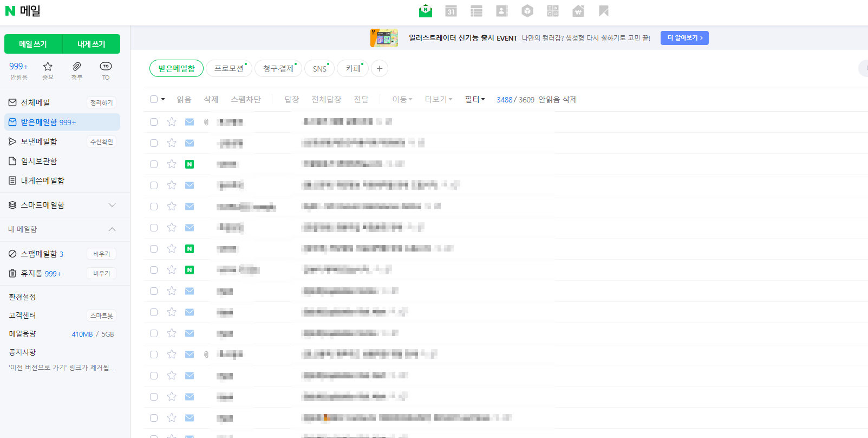
Task: Open the Contacts address book icon
Action: pyautogui.click(x=502, y=11)
